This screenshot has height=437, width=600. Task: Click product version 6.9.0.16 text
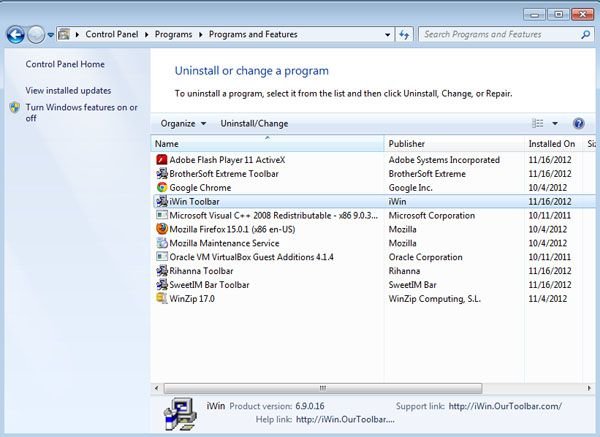[310, 406]
